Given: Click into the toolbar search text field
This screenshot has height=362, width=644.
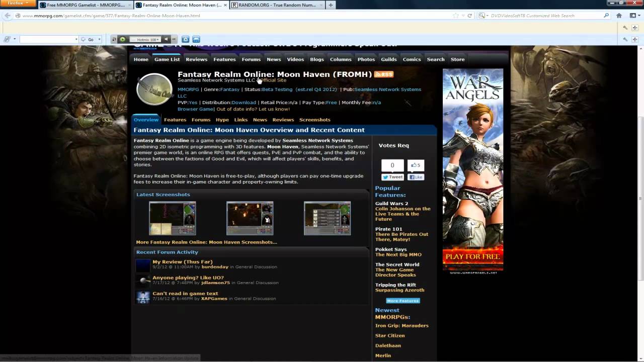Looking at the screenshot, I should pyautogui.click(x=47, y=39).
